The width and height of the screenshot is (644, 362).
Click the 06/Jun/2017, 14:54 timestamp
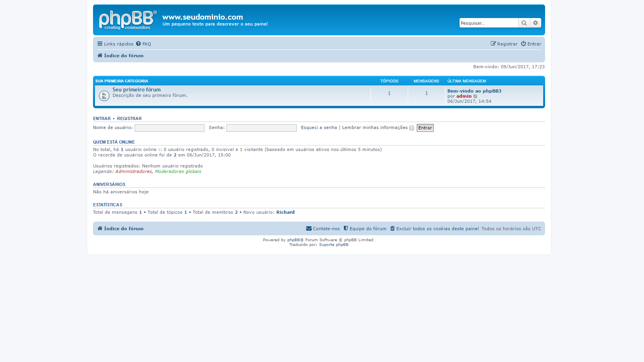[469, 101]
